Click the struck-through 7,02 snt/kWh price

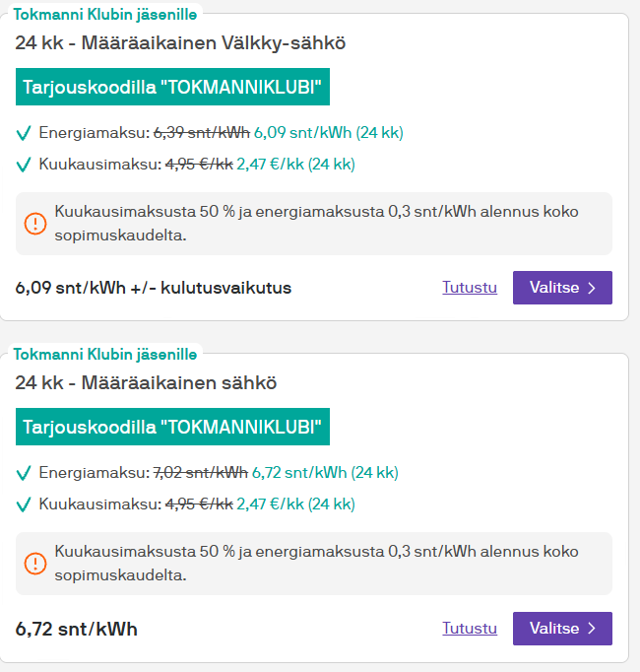200,473
